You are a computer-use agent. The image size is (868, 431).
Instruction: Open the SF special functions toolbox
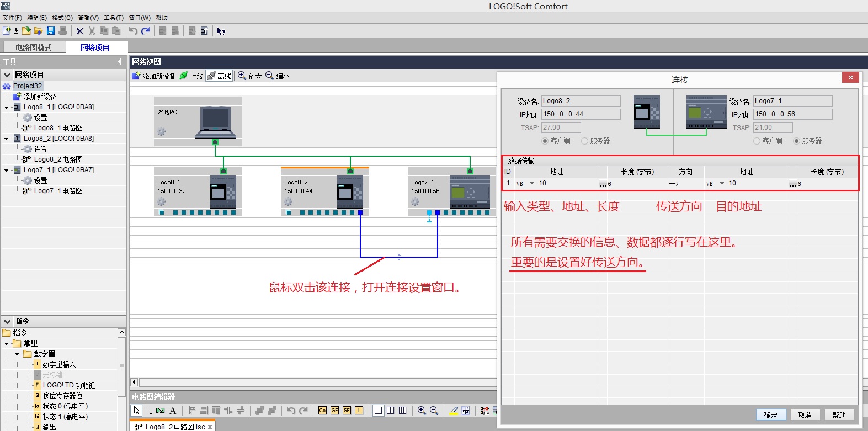pos(347,411)
